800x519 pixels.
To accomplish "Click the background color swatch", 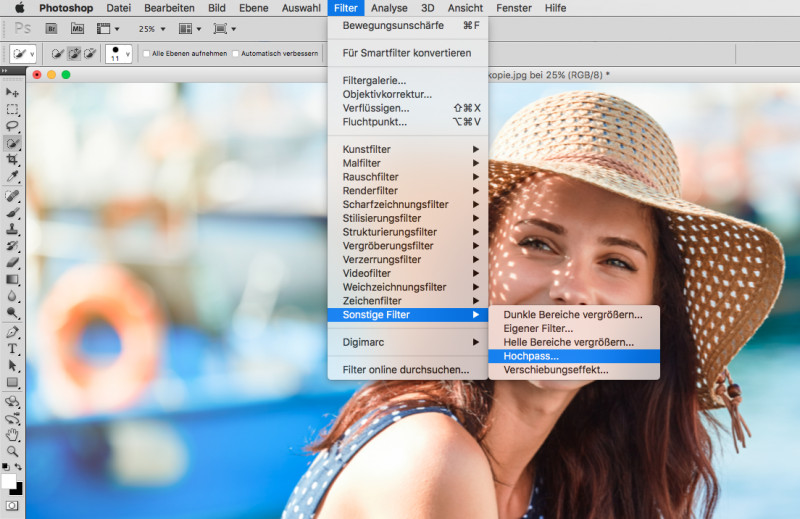I will 19,490.
